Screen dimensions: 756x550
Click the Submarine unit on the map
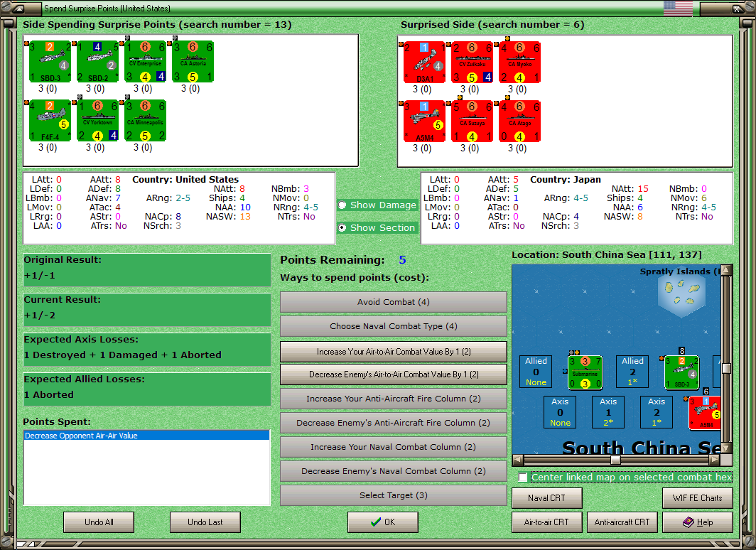point(585,372)
